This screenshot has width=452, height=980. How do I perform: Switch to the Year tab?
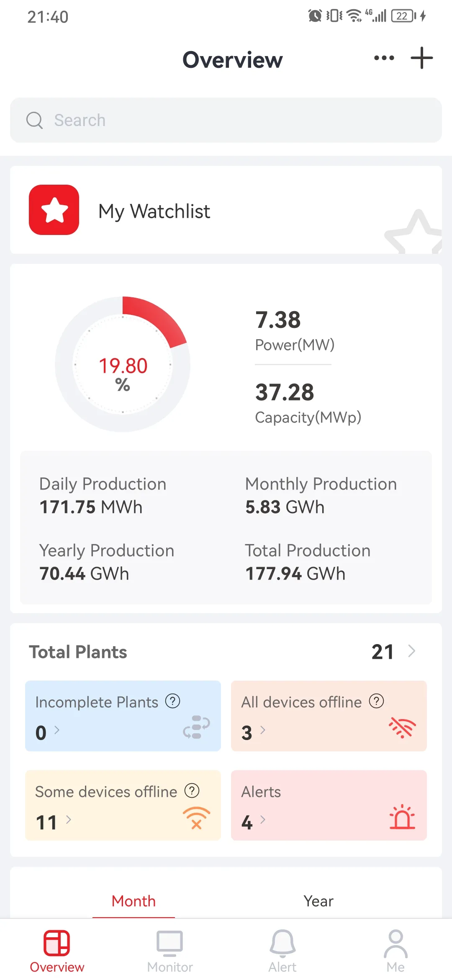point(318,901)
